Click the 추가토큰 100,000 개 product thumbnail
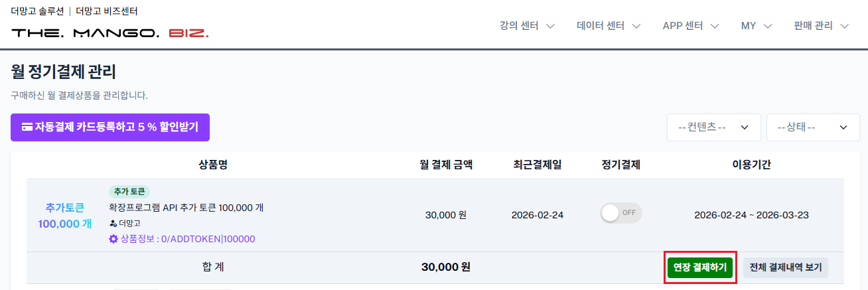The width and height of the screenshot is (868, 290). [x=64, y=215]
